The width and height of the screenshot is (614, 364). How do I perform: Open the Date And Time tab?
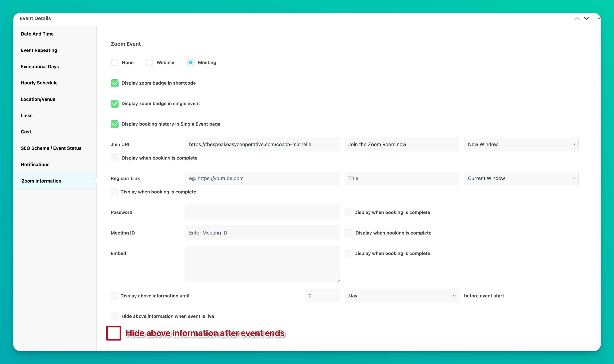click(37, 34)
